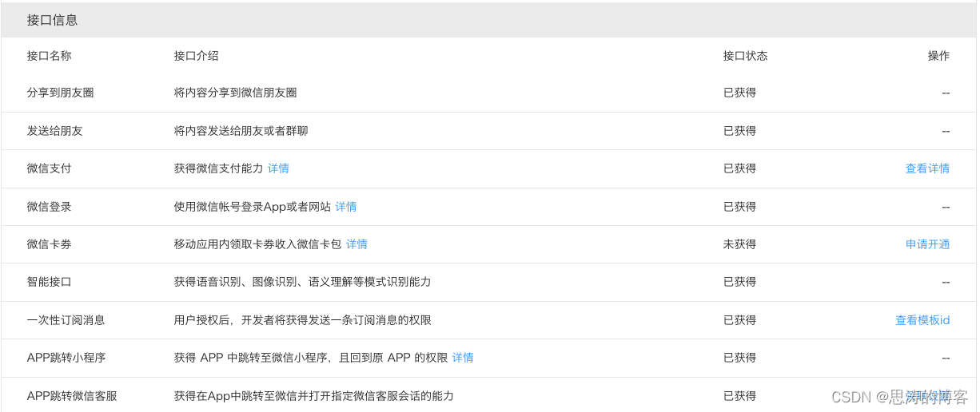Click description 获得微信支付能力
980x412 pixels.
[218, 168]
